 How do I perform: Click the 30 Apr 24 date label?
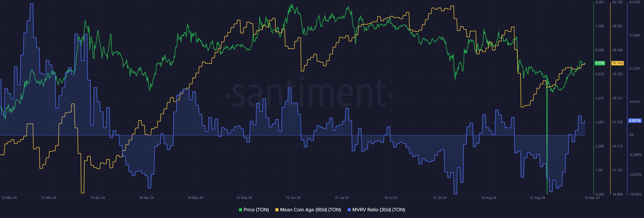[146, 198]
